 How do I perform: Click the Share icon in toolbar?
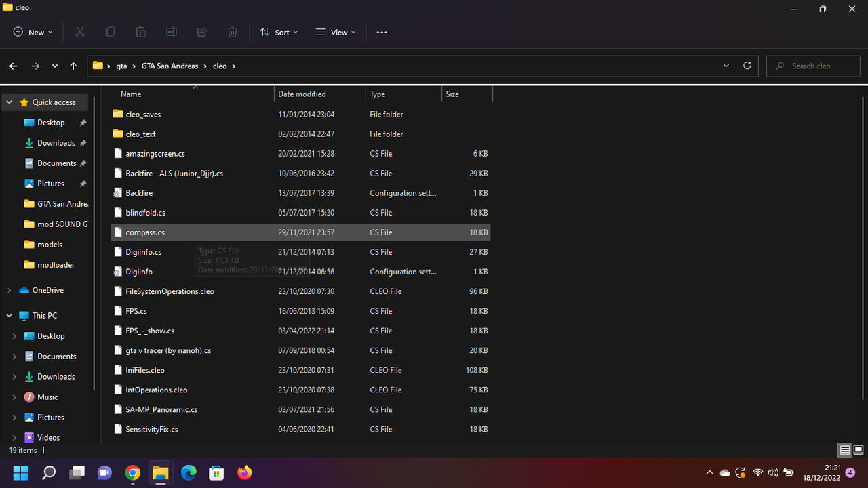[202, 32]
